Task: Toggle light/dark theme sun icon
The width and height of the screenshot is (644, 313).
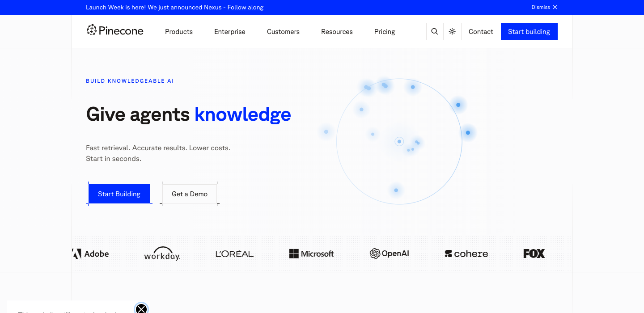Action: 452,31
